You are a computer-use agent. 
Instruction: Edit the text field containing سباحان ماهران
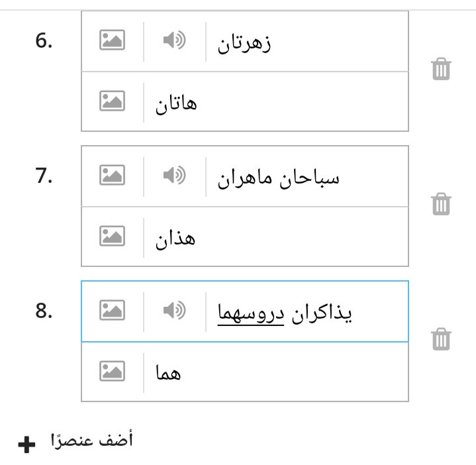[x=307, y=177]
